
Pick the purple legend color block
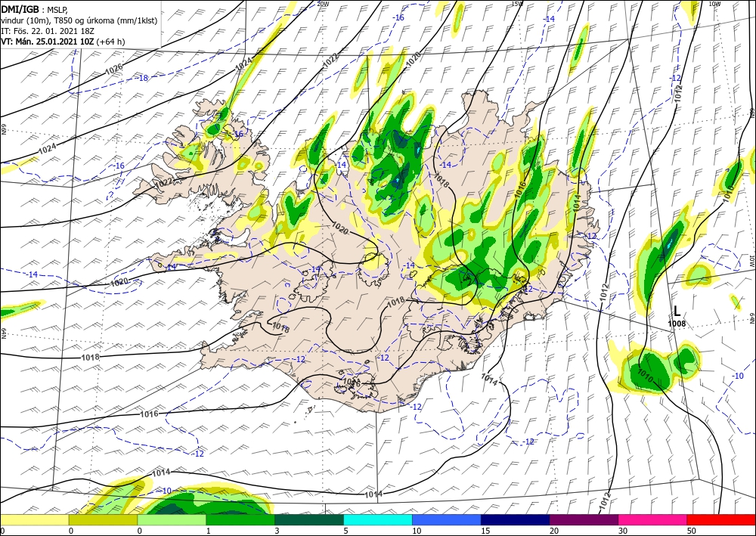pos(584,519)
